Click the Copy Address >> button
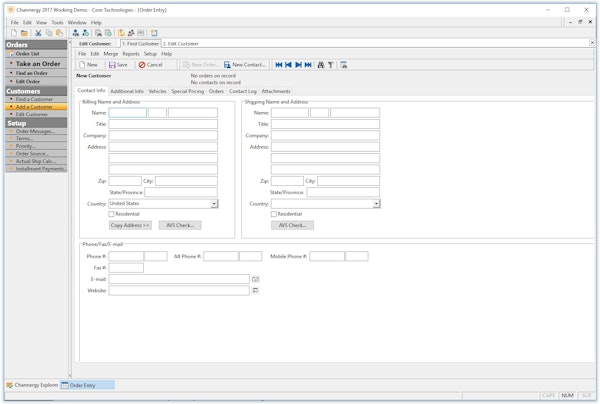 [x=130, y=225]
